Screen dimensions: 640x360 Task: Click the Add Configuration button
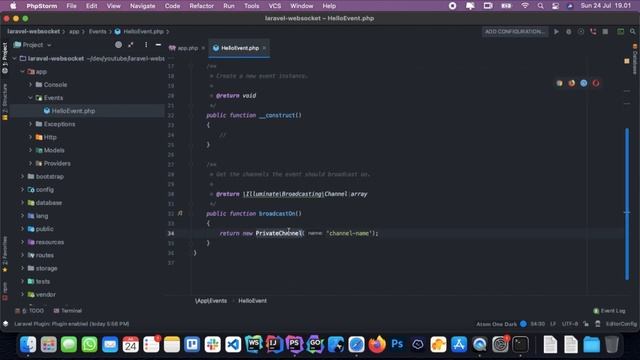(x=514, y=31)
